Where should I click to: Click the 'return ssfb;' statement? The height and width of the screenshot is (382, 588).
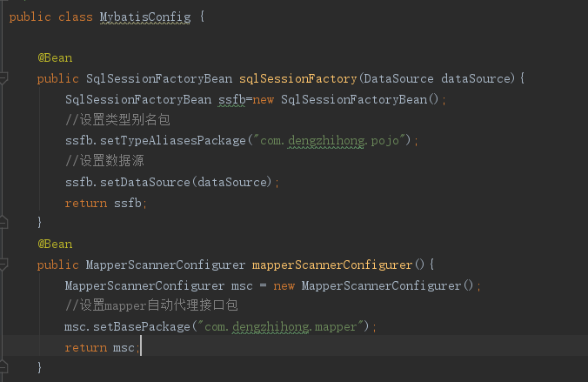tap(106, 204)
